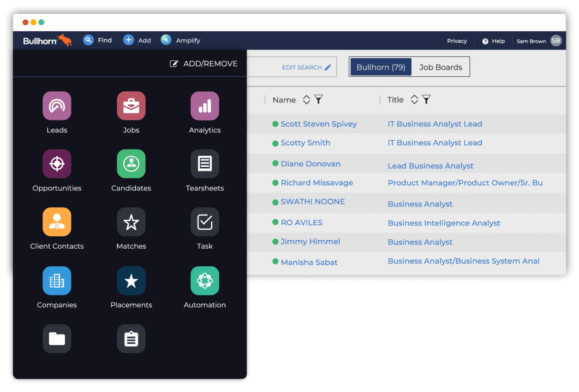Viewport: 579px width, 392px height.
Task: Click the Placements label
Action: (131, 305)
